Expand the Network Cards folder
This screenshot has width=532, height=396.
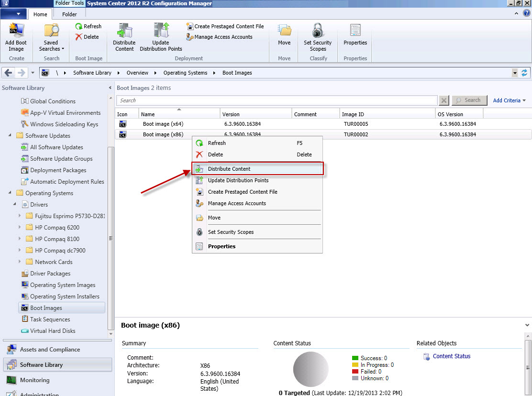[20, 262]
